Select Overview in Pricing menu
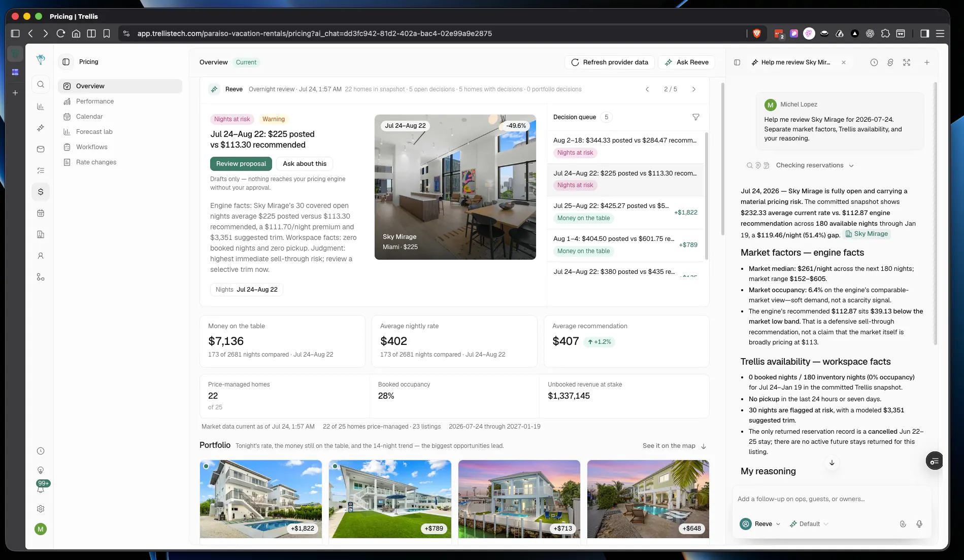964x560 pixels. click(120, 86)
